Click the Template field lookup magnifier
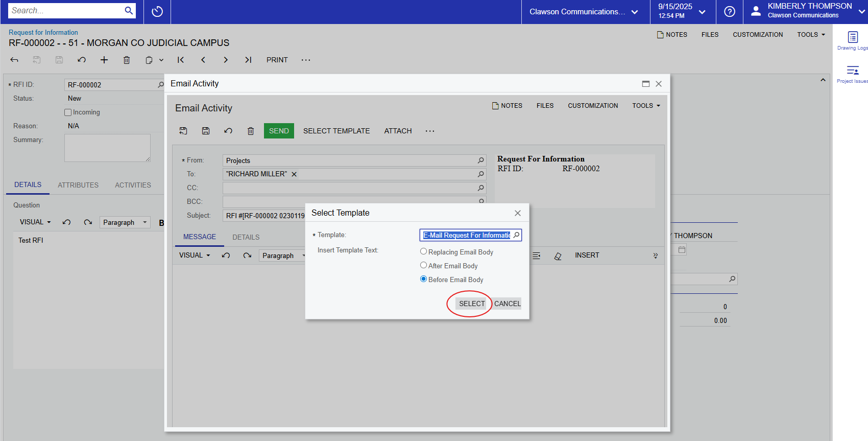 click(x=516, y=235)
